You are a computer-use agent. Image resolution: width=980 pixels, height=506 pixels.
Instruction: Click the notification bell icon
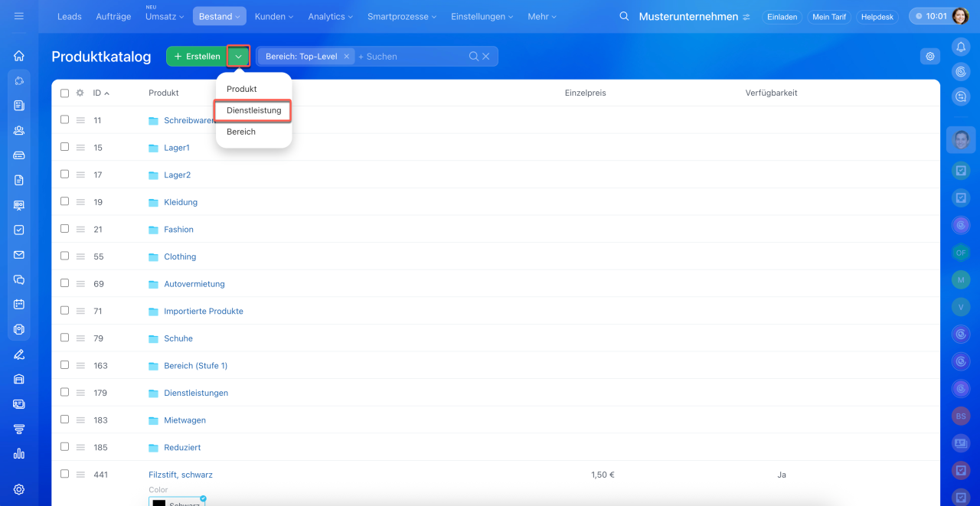pos(961,47)
